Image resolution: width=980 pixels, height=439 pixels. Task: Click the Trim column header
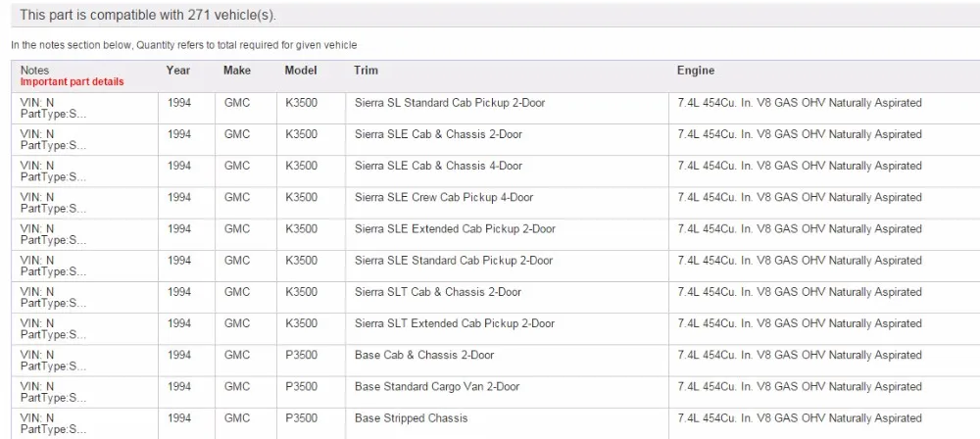[366, 70]
